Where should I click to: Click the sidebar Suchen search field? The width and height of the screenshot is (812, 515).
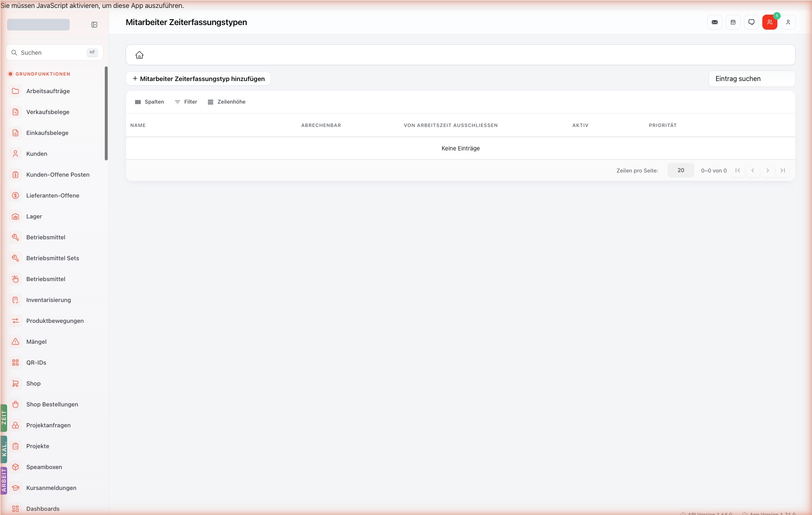click(x=55, y=53)
